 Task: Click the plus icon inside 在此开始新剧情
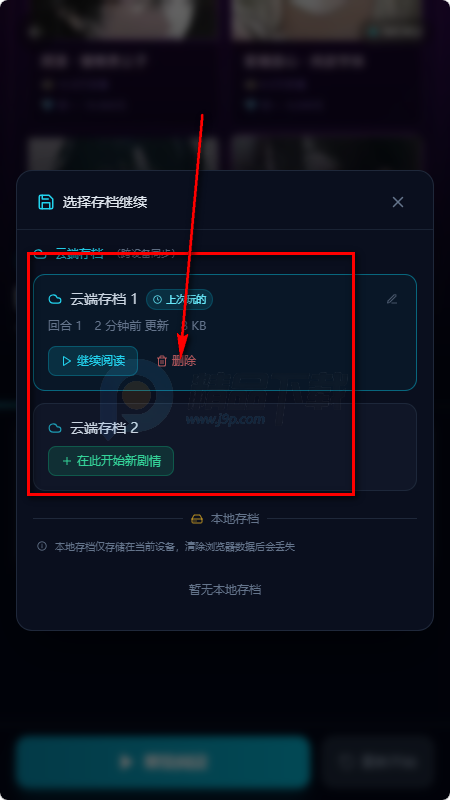coord(66,461)
